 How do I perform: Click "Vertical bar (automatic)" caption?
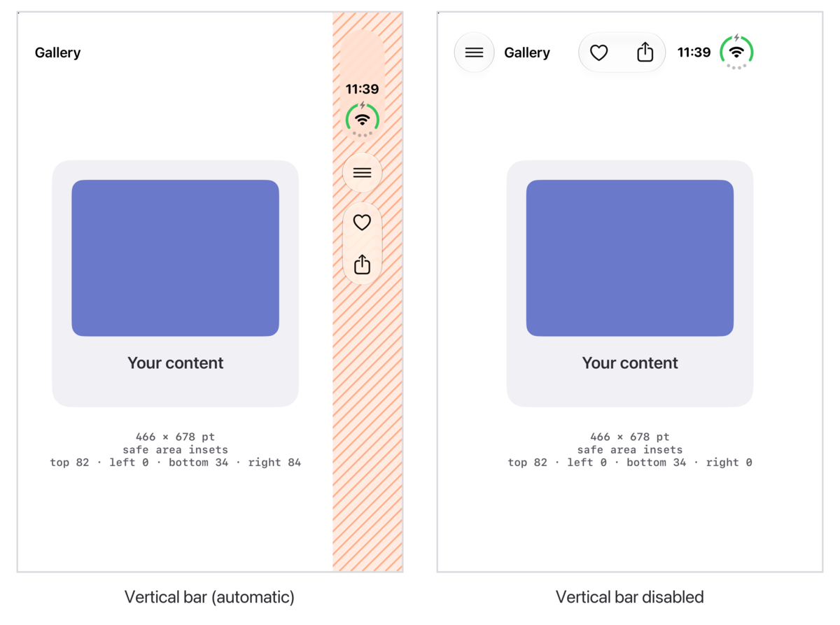point(209,597)
